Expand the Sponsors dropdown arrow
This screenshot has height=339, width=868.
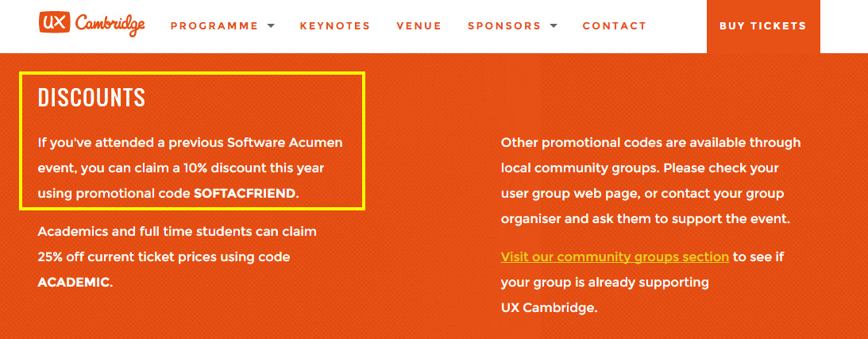click(554, 26)
